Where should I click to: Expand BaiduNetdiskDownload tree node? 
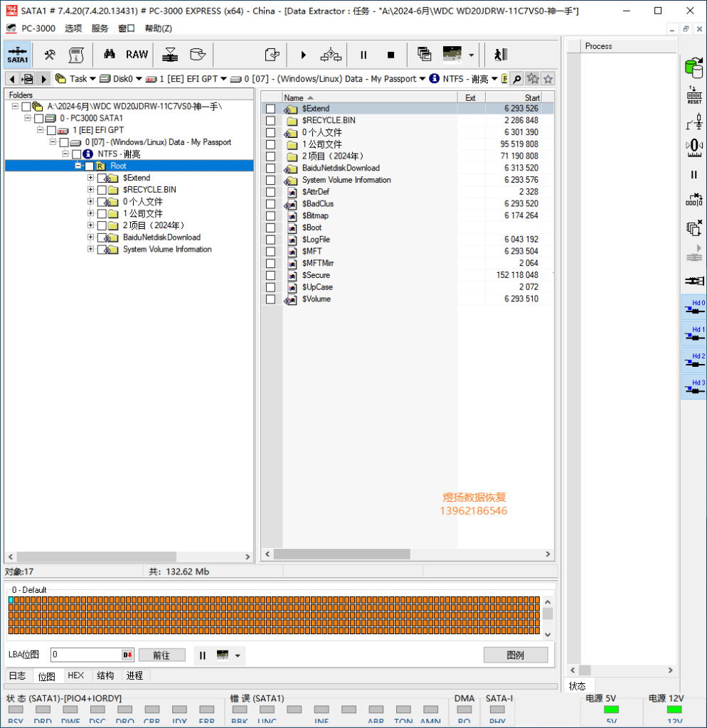(x=90, y=237)
